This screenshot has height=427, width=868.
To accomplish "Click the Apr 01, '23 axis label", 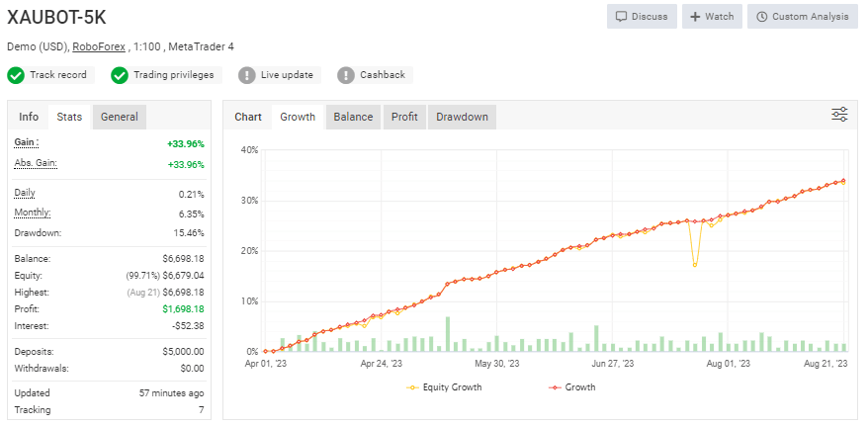I will [x=266, y=364].
